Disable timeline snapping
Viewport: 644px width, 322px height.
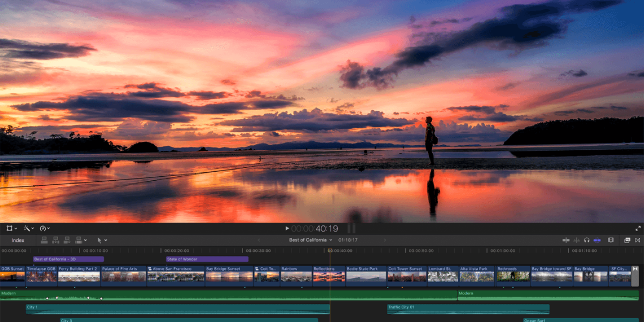(597, 240)
